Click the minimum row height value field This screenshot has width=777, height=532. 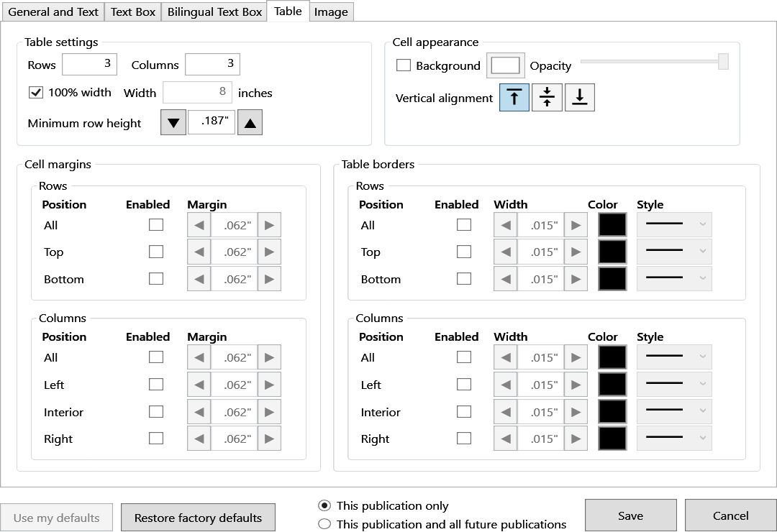[212, 121]
